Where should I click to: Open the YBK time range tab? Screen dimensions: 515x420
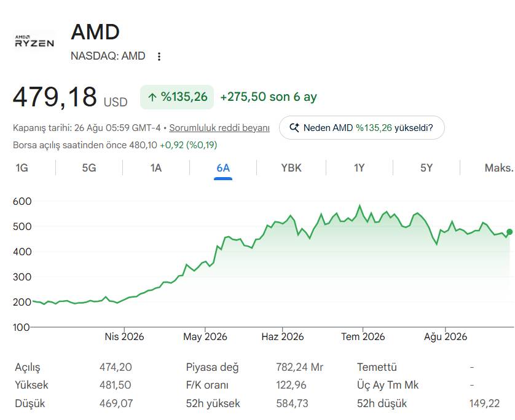[291, 168]
